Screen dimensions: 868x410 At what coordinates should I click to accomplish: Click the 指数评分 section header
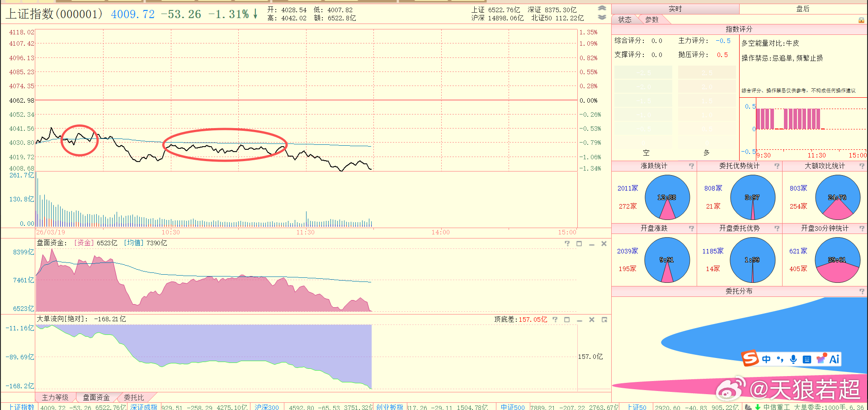click(739, 29)
